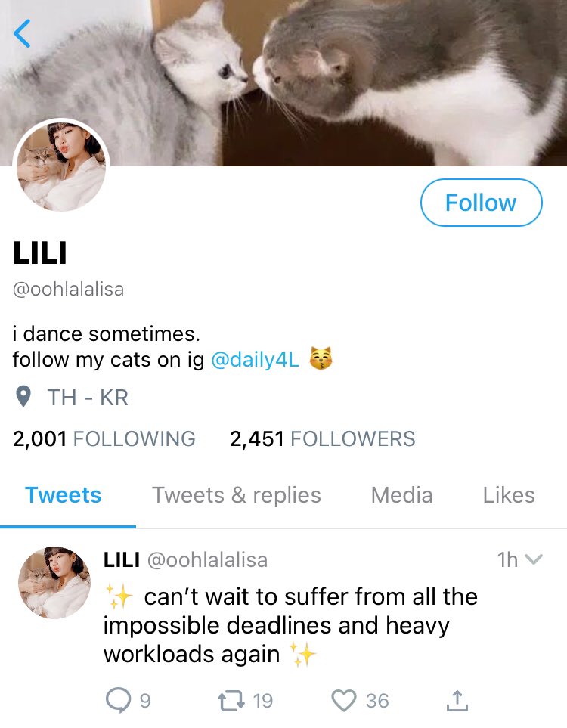
Task: Open the @daily4L mention link
Action: [x=255, y=360]
